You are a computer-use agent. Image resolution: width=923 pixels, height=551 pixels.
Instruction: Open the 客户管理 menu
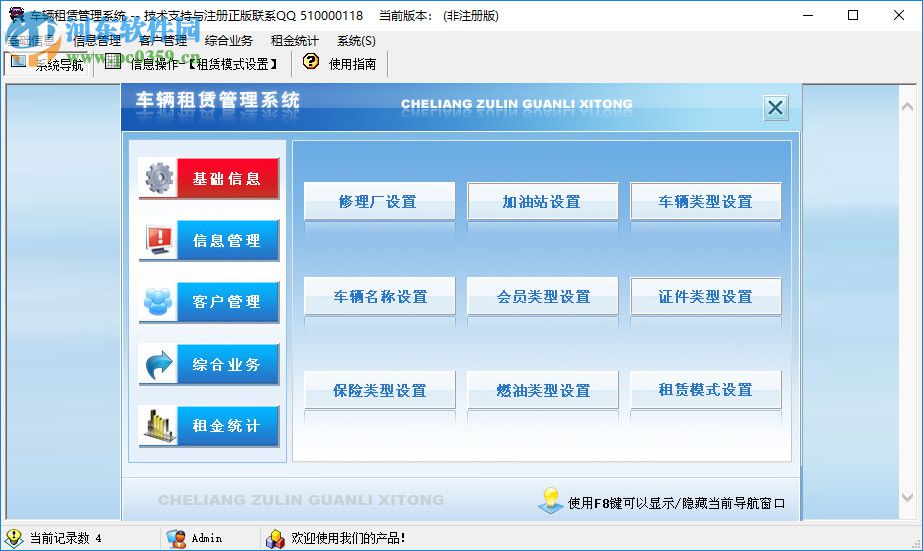tap(163, 41)
